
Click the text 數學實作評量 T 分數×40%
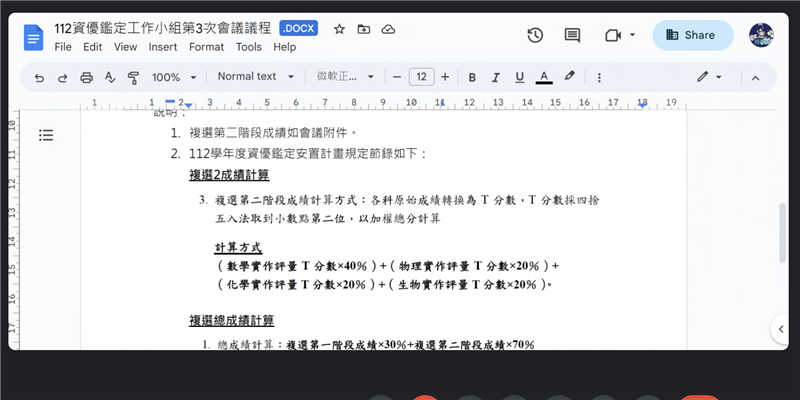[x=297, y=266]
